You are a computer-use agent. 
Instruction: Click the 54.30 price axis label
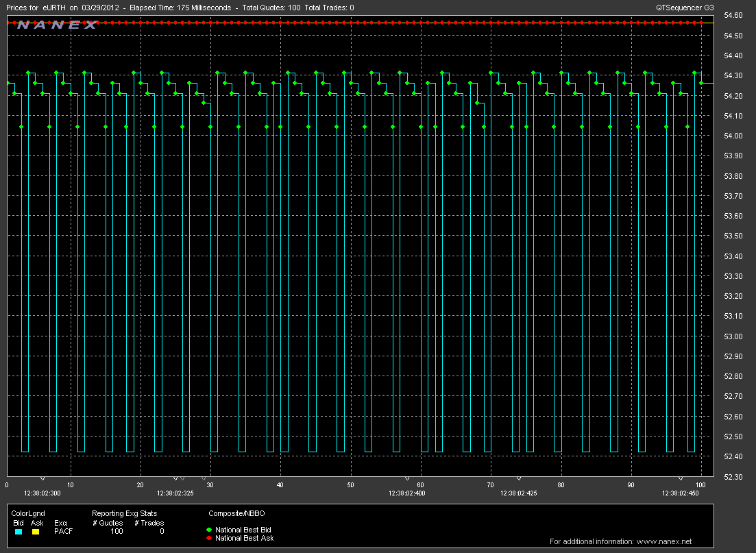[733, 75]
